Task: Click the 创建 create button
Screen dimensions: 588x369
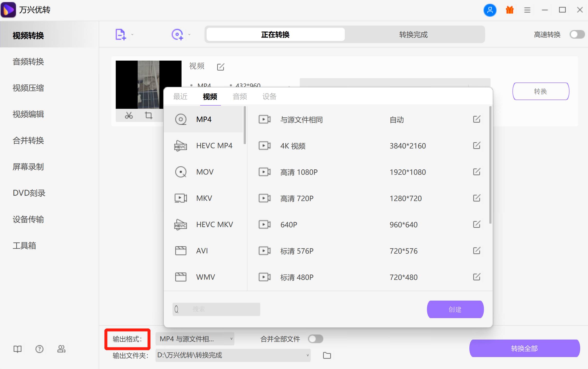Action: click(x=455, y=309)
